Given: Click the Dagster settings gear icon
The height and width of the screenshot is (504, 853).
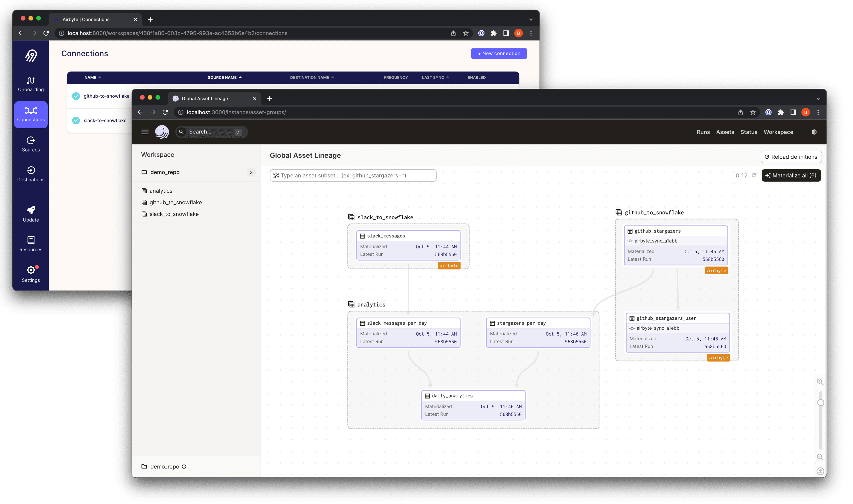Looking at the screenshot, I should click(814, 132).
